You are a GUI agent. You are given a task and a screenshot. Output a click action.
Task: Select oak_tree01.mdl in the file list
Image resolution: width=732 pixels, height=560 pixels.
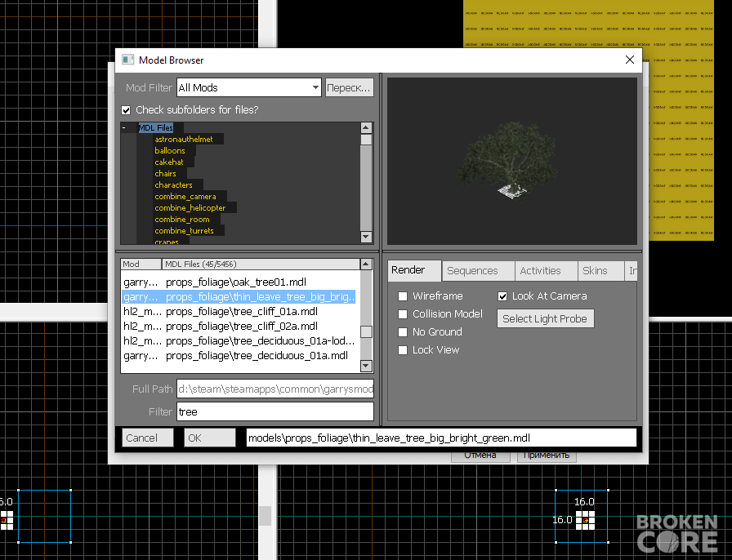click(239, 282)
